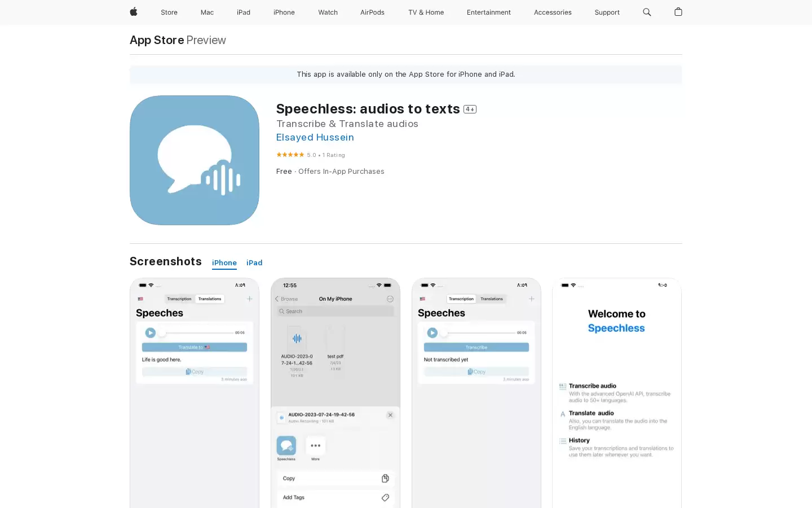View the Not transcribed yet screenshot
This screenshot has width=812, height=508.
click(476, 393)
